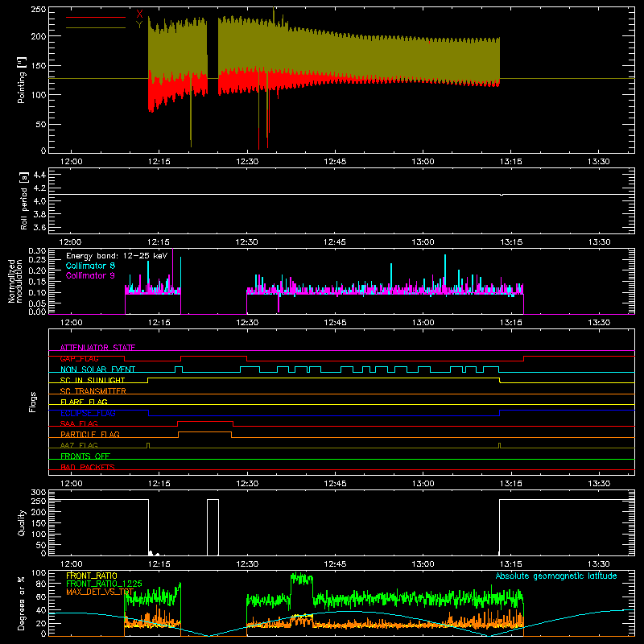
Task: Click the olive Y legend line
Action: point(96,27)
